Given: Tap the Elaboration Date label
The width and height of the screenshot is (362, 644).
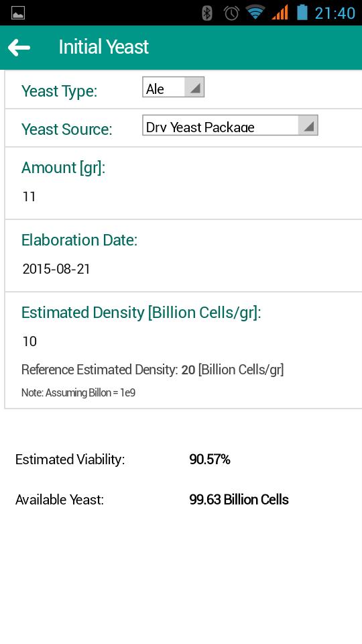Looking at the screenshot, I should pos(79,240).
